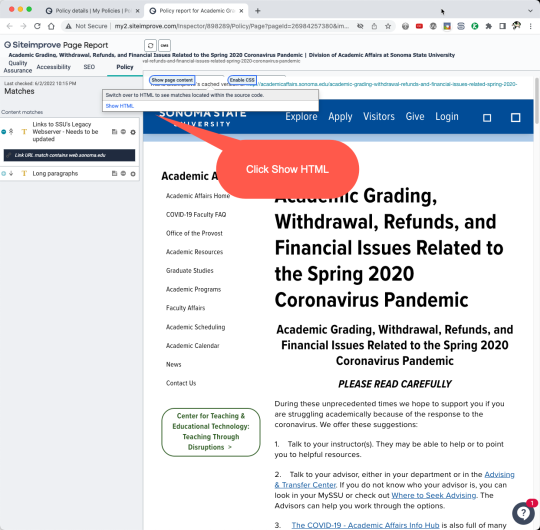Click the first square icon in Sonoma header
540x530 pixels.
tap(487, 118)
